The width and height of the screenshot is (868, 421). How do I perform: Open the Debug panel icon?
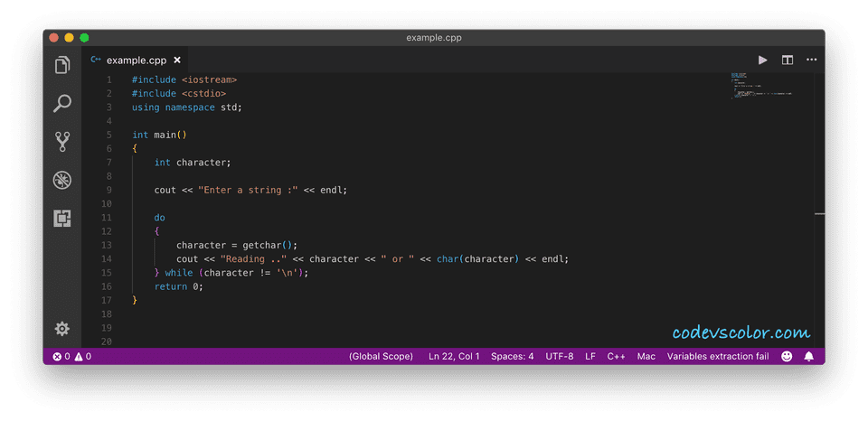62,180
